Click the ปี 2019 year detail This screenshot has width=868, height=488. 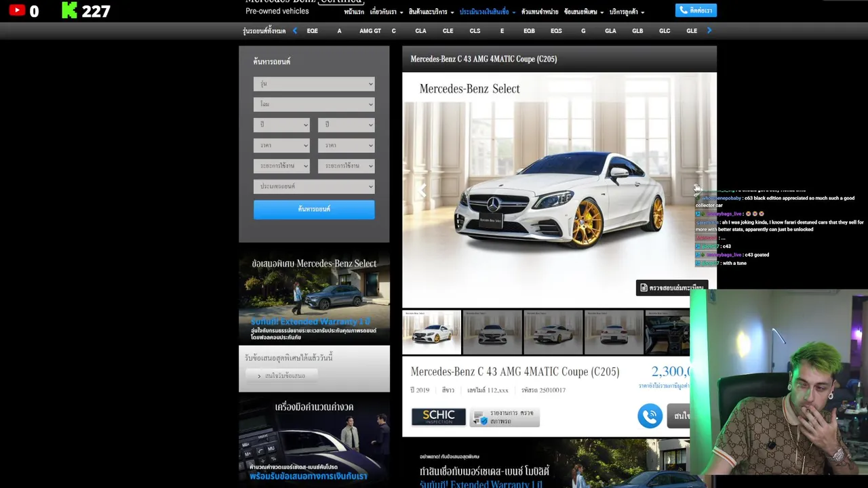[420, 390]
